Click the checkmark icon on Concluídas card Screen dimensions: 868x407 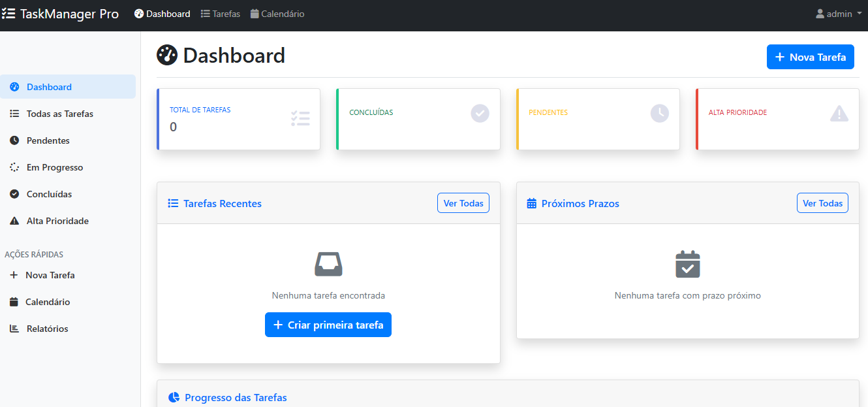click(480, 113)
